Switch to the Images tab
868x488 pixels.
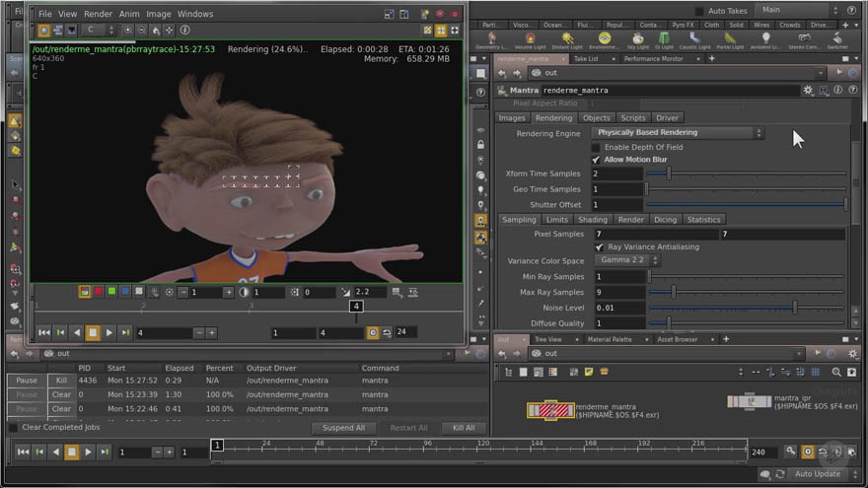click(x=512, y=118)
